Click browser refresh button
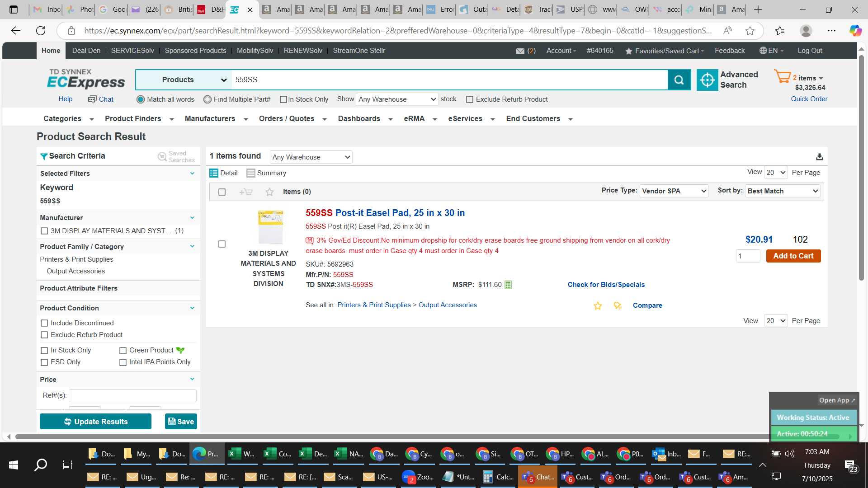The height and width of the screenshot is (488, 868). coord(41,31)
